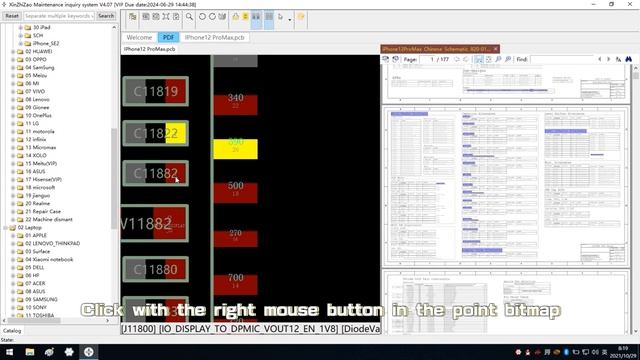This screenshot has height=360, width=640.
Task: Click the PDF zoom-in magnifier icon
Action: [508, 59]
